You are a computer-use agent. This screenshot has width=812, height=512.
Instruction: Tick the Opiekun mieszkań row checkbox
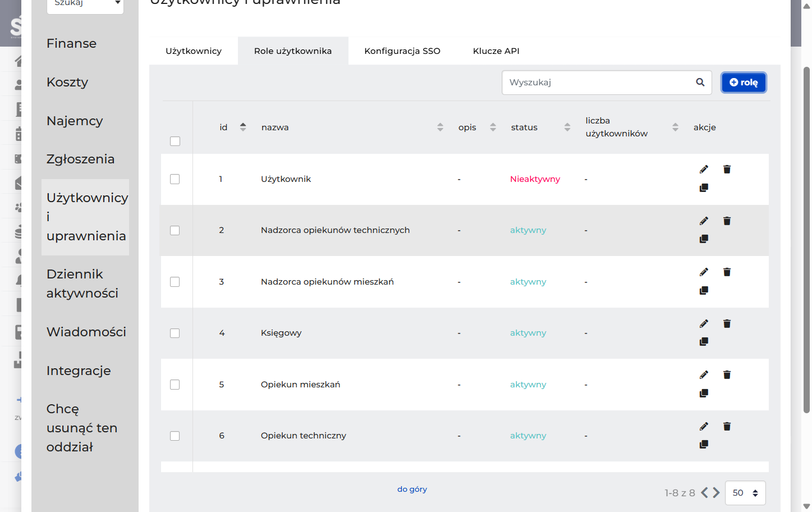[x=175, y=385]
